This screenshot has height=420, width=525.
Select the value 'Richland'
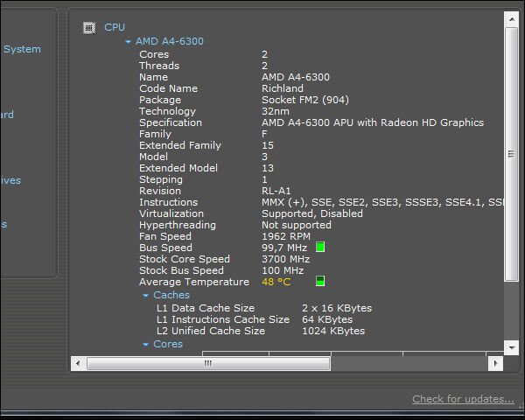click(283, 88)
